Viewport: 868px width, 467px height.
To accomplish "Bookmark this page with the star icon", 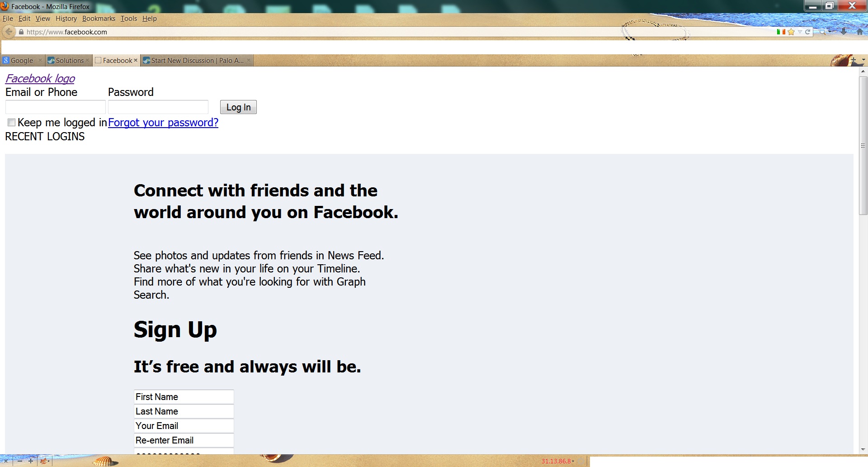I will coord(791,32).
